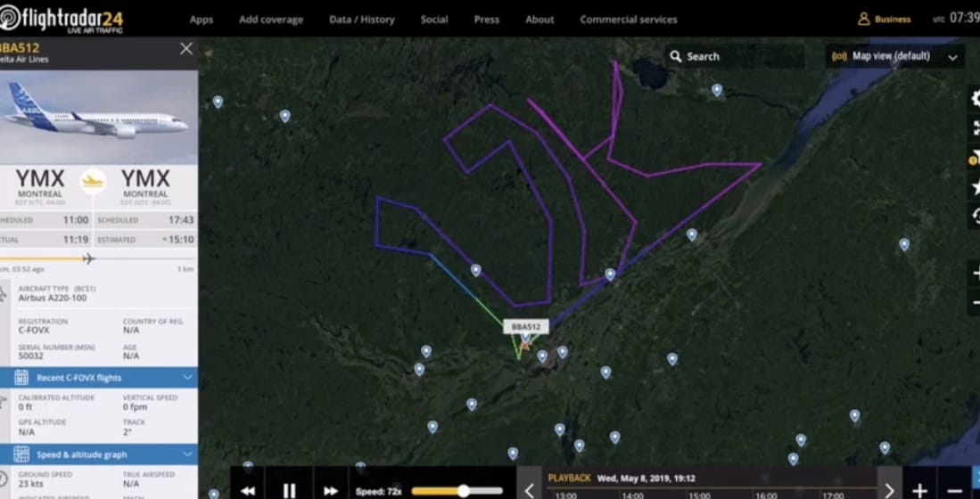Click the star bookmarks icon
980x499 pixels.
point(975,187)
